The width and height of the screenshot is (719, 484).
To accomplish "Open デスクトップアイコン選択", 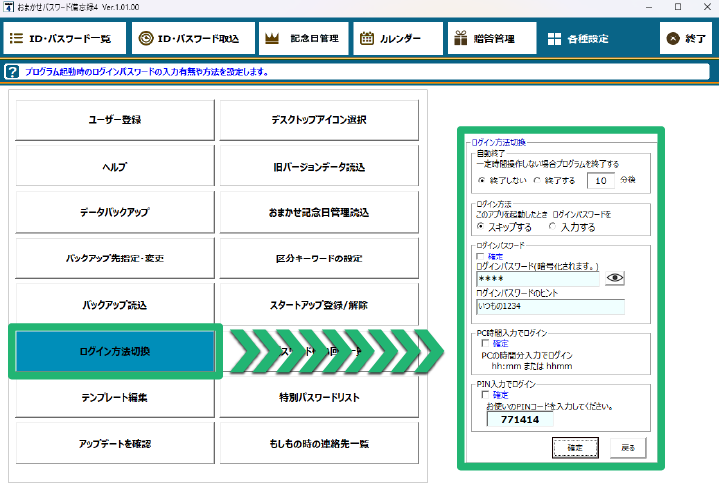I will pyautogui.click(x=319, y=120).
